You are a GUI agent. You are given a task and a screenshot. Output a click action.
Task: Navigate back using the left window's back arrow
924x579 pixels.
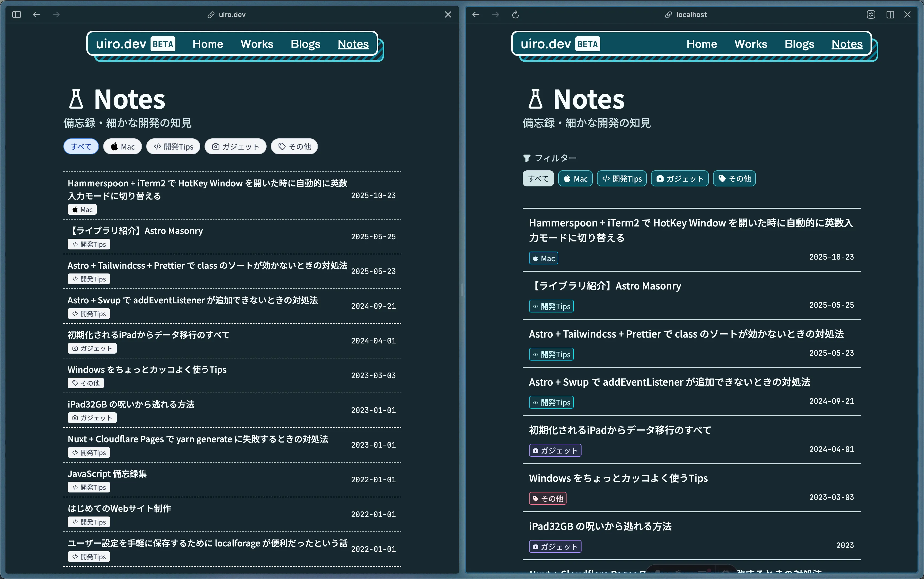point(36,14)
